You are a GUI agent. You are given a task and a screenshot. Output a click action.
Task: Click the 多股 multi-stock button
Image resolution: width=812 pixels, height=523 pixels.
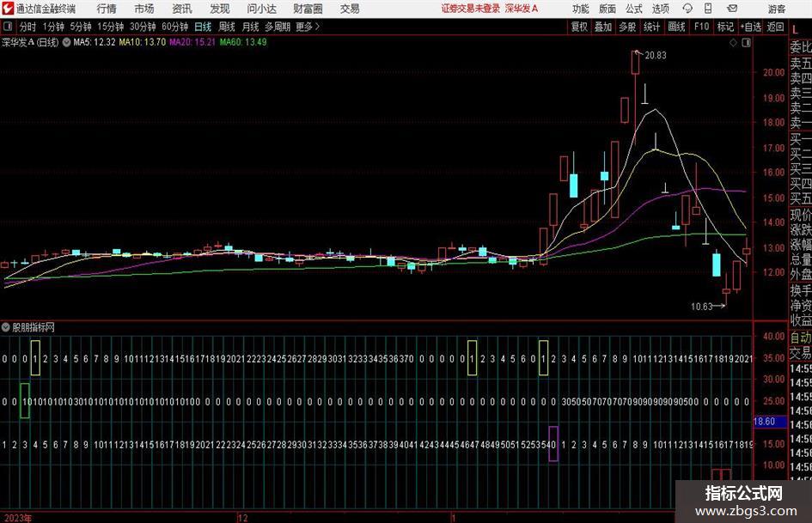[627, 27]
